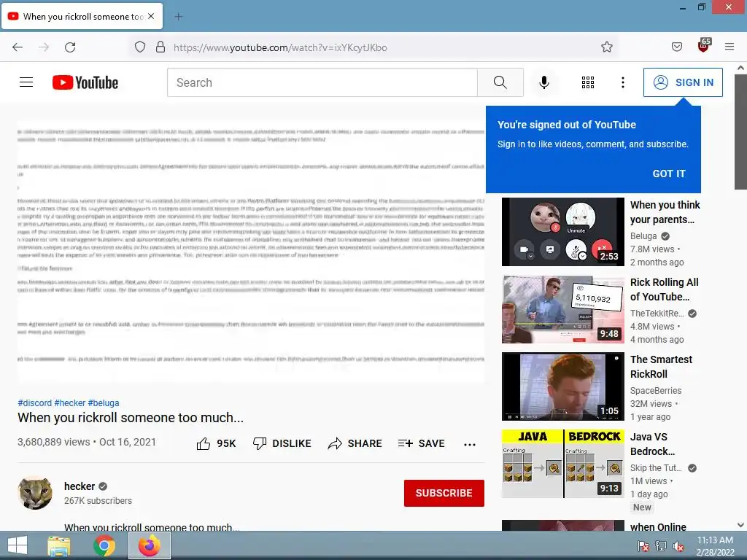Open 'The Smartest RickRoll' title link
Image resolution: width=747 pixels, height=560 pixels.
point(661,367)
